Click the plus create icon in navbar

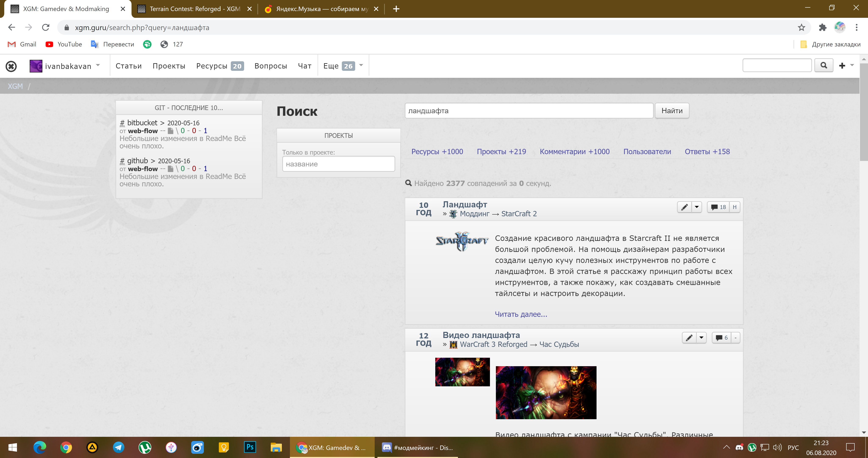pyautogui.click(x=842, y=66)
